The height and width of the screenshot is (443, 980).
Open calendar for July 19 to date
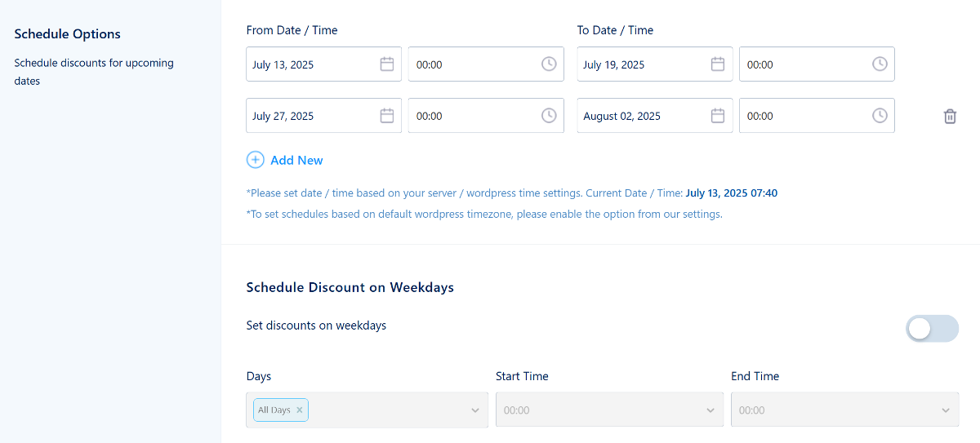tap(718, 64)
